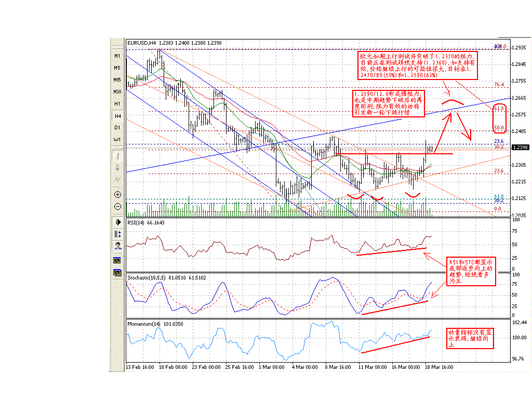Click the 76.4 Fibonacci level label
Screen dimensions: 532x399
click(x=499, y=85)
